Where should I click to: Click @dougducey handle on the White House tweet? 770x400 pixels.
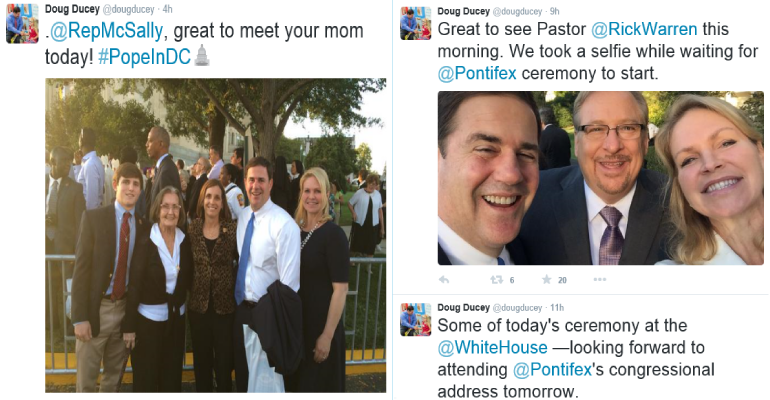(519, 306)
